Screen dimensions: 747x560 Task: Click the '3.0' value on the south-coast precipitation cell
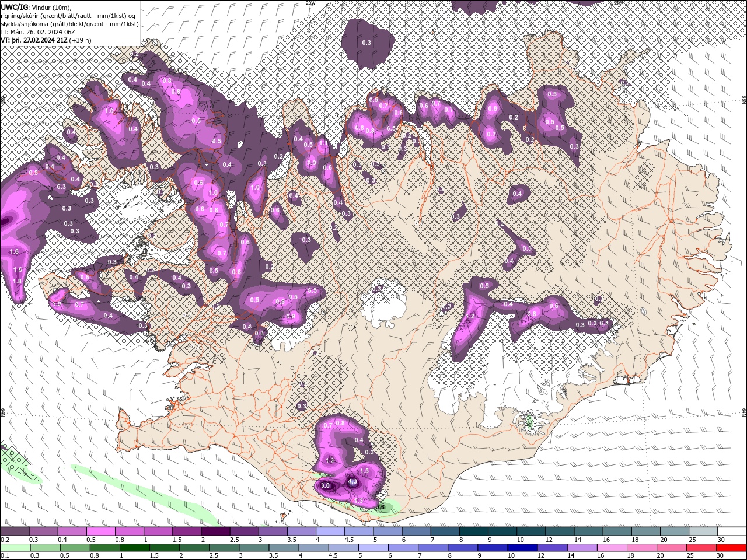(x=326, y=485)
